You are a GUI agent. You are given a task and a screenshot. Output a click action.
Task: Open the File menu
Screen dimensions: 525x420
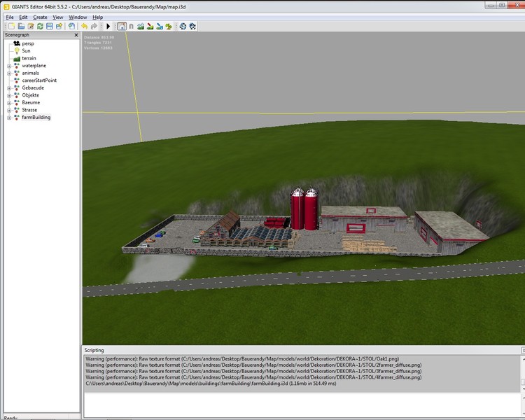[x=10, y=17]
